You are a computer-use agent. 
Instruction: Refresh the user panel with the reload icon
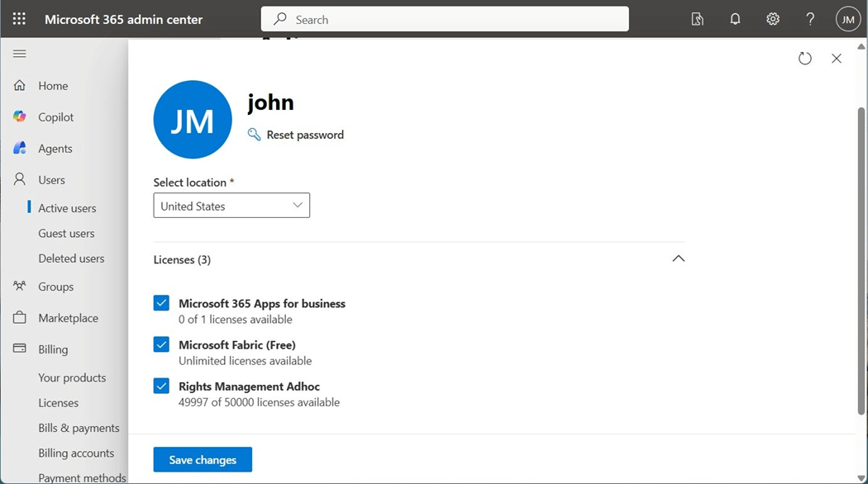(x=805, y=59)
